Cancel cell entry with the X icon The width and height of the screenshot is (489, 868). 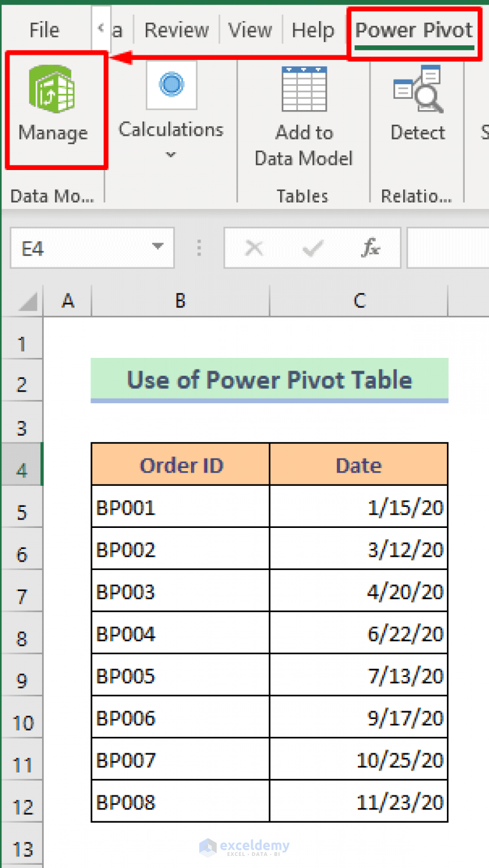pos(254,248)
